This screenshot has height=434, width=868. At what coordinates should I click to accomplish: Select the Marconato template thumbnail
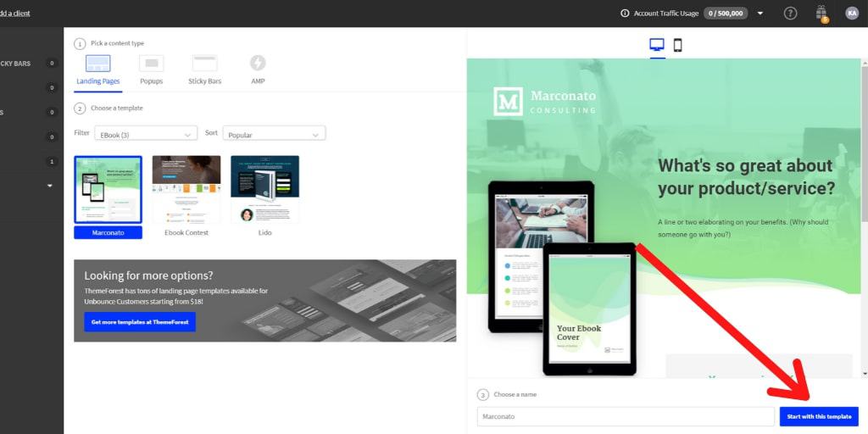[x=108, y=190]
